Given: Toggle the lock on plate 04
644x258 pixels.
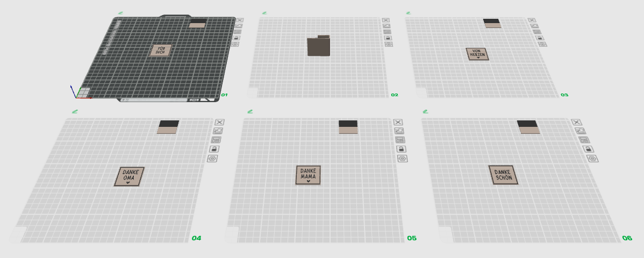Looking at the screenshot, I should [x=214, y=149].
